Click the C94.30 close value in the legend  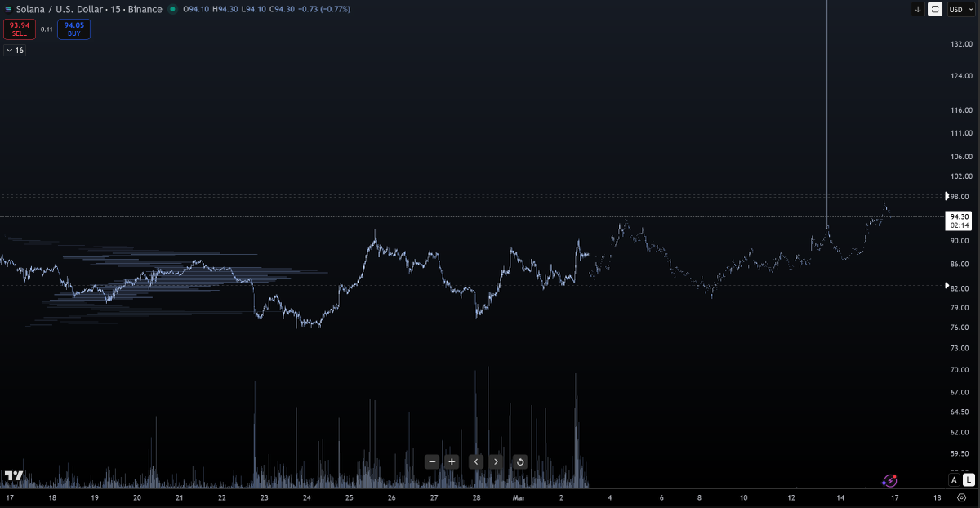(282, 10)
